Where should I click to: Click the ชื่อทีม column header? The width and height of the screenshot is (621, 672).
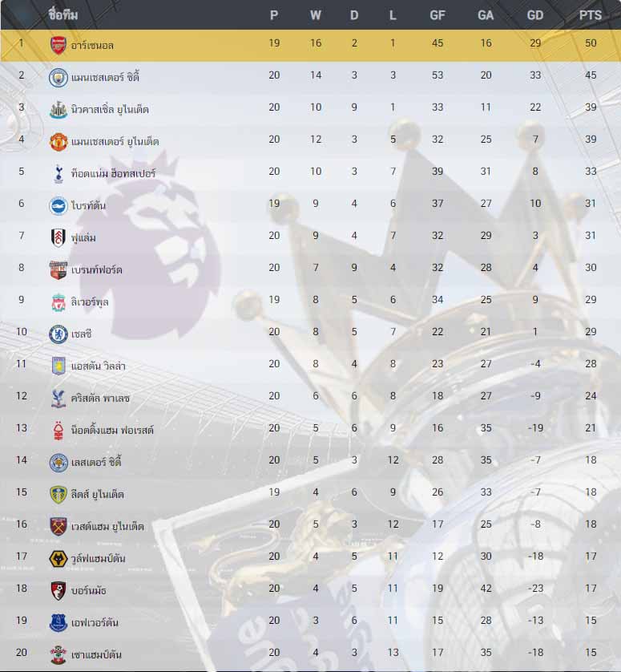point(63,15)
